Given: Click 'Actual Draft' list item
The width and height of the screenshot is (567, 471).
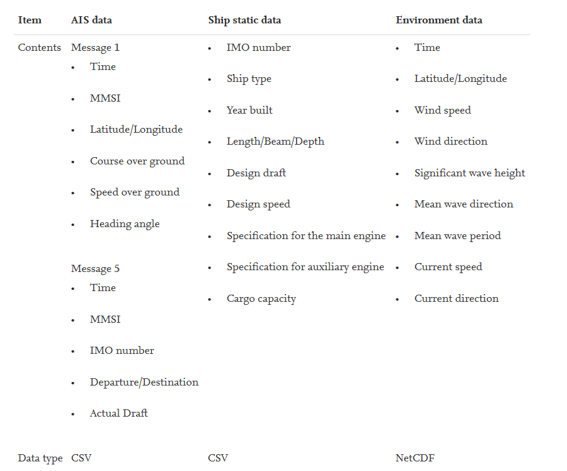Looking at the screenshot, I should coord(119,413).
